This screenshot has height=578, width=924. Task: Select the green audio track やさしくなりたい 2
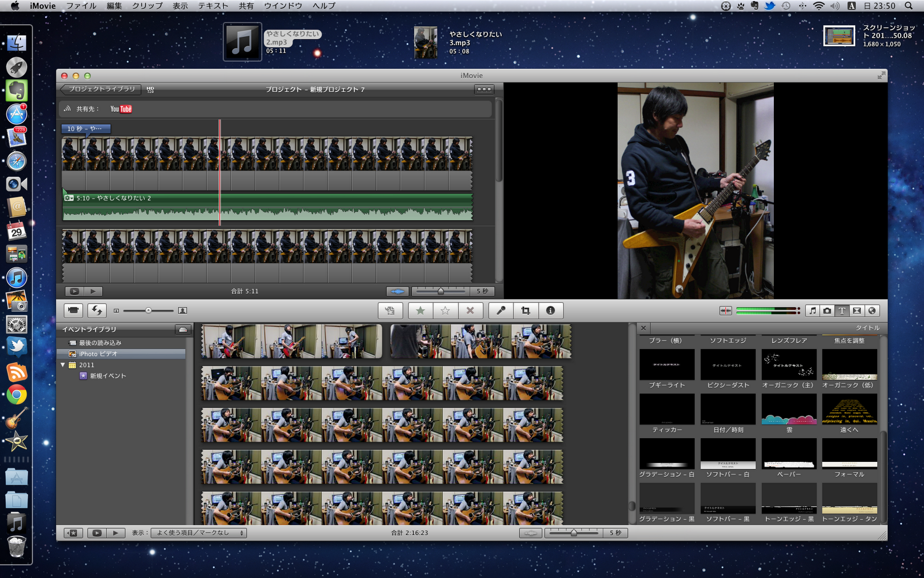pyautogui.click(x=267, y=206)
